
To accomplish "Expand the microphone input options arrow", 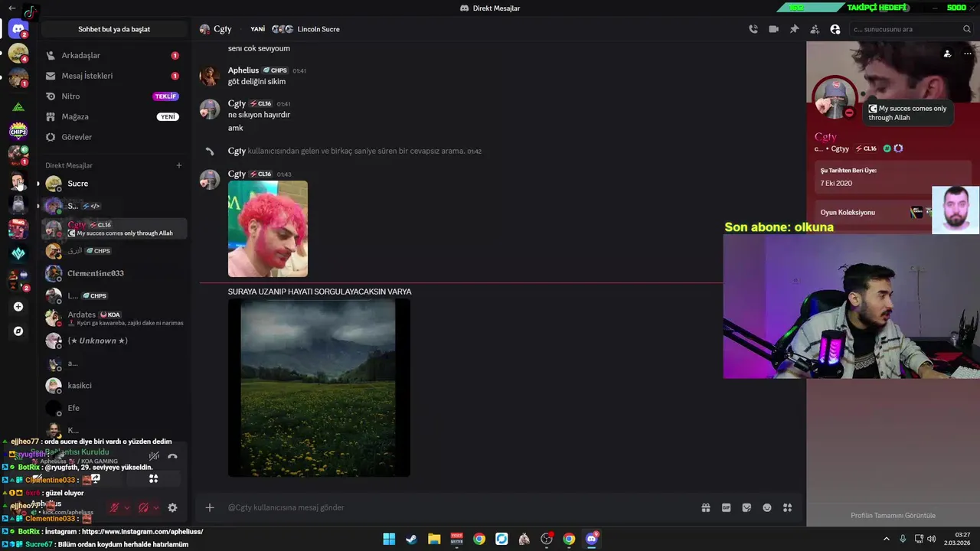I will 127,507.
